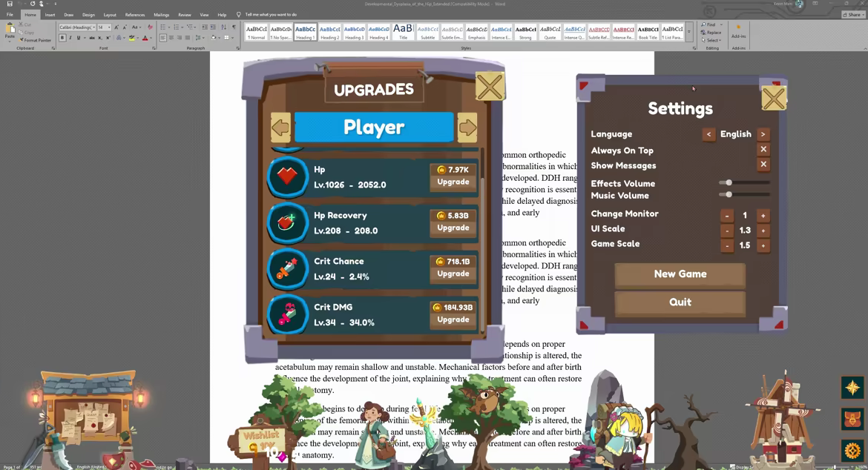868x470 pixels.
Task: Click the Crit DMG skull icon
Action: [x=287, y=314]
